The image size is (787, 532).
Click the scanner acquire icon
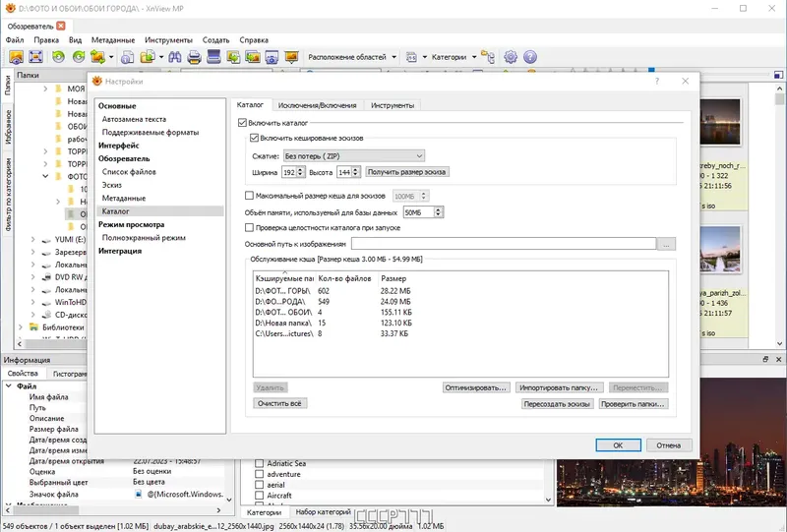213,57
